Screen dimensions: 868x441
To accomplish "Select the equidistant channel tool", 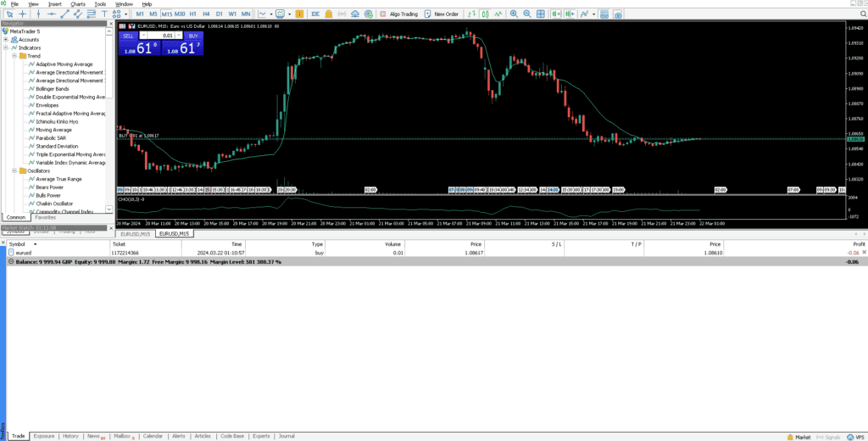I will tap(78, 14).
